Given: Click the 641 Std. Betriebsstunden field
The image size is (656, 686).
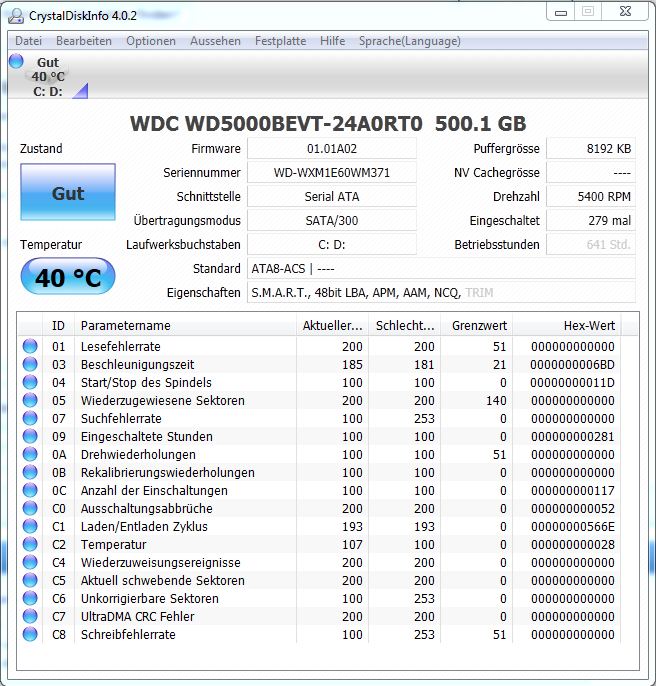Looking at the screenshot, I should [x=591, y=245].
